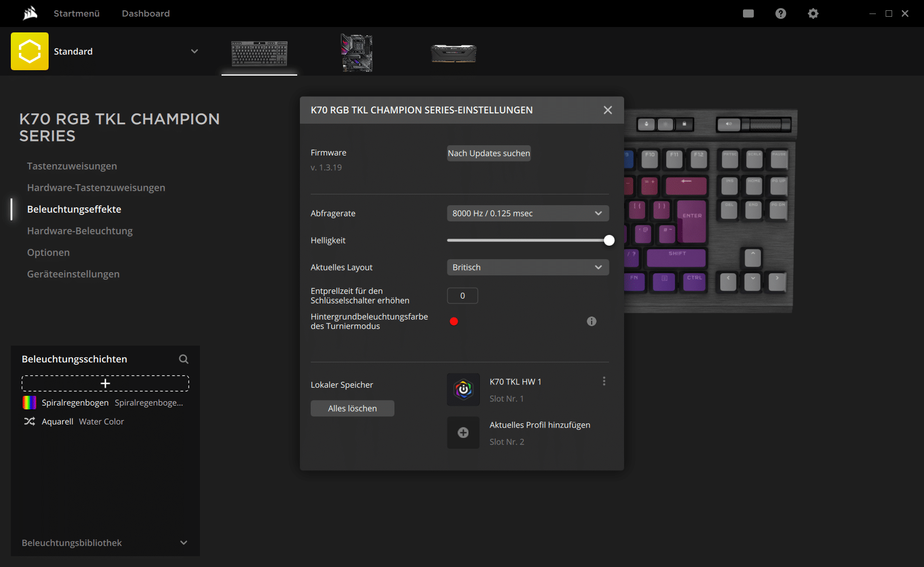Click the Nach Updates suchen button
This screenshot has width=924, height=567.
(x=488, y=153)
